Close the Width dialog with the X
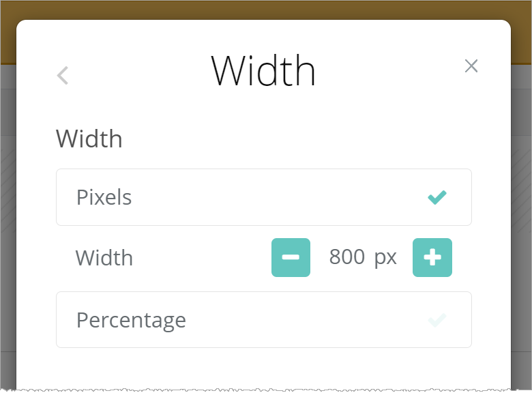Viewport: 532px width, 393px height. (471, 66)
